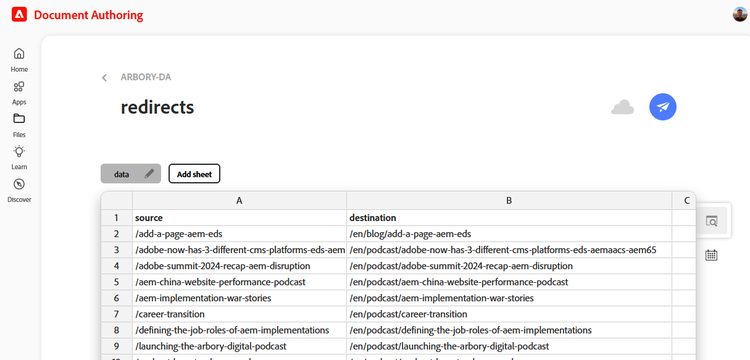Select the empty C1 cell
The width and height of the screenshot is (750, 360).
pos(684,218)
